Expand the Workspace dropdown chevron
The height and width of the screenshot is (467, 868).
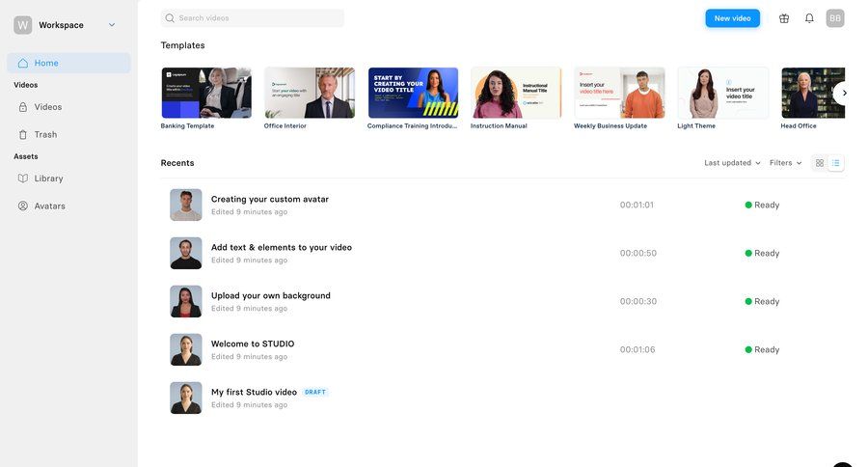[112, 25]
